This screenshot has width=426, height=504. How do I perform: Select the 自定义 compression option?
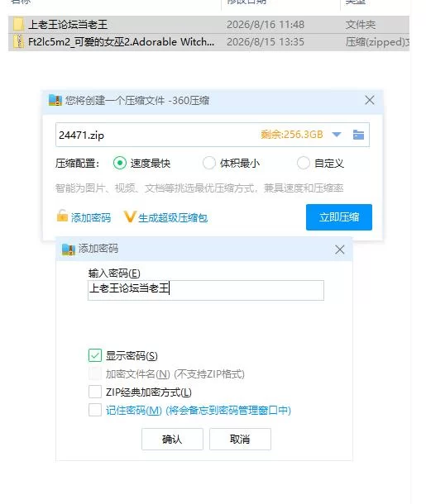(x=303, y=163)
